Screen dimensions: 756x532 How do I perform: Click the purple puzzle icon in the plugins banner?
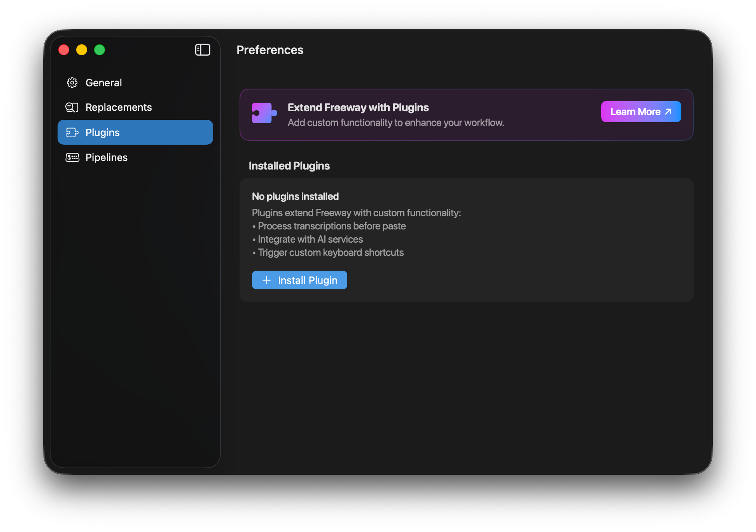pos(264,114)
